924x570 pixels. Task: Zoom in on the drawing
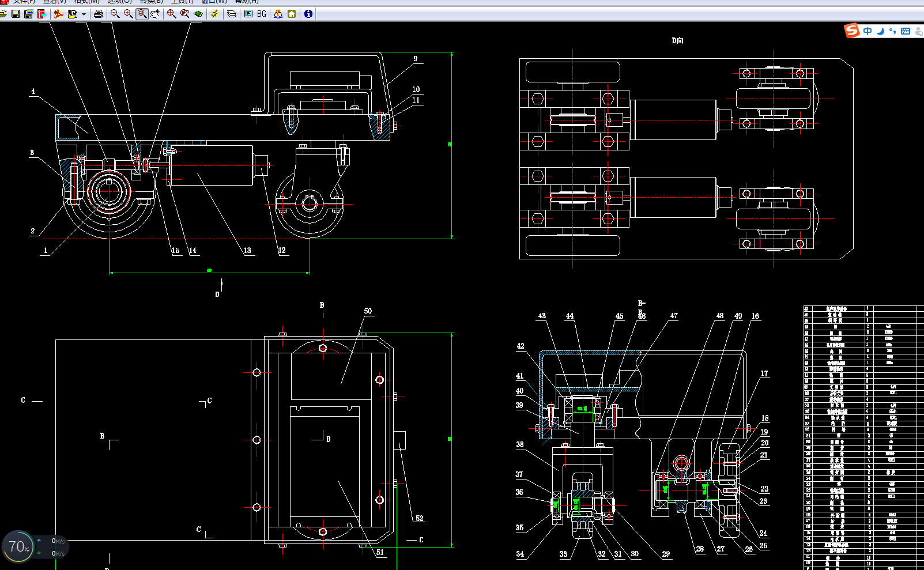click(128, 14)
